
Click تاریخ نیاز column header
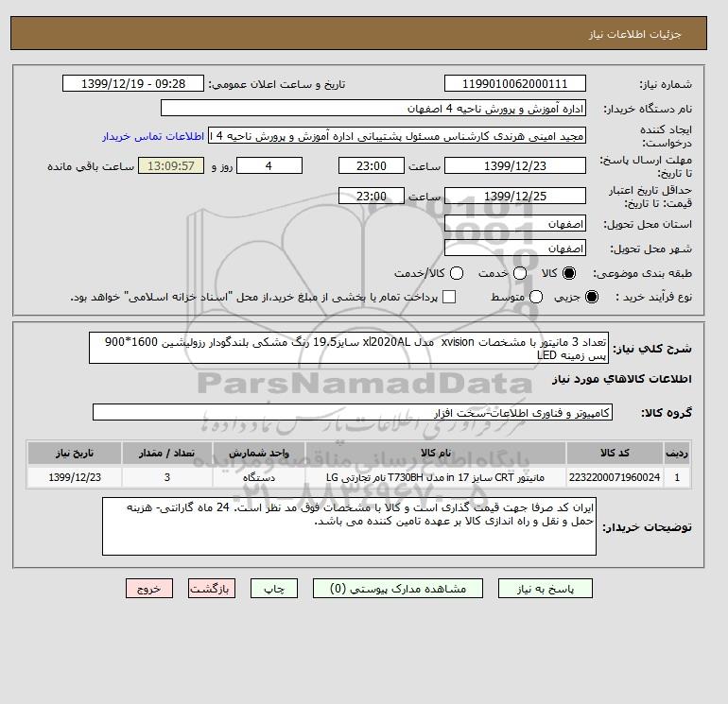click(x=75, y=453)
